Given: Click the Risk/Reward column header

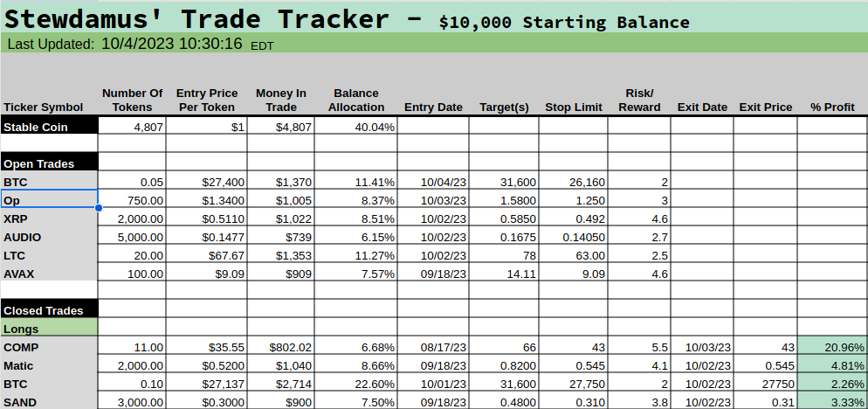Looking at the screenshot, I should tap(639, 101).
